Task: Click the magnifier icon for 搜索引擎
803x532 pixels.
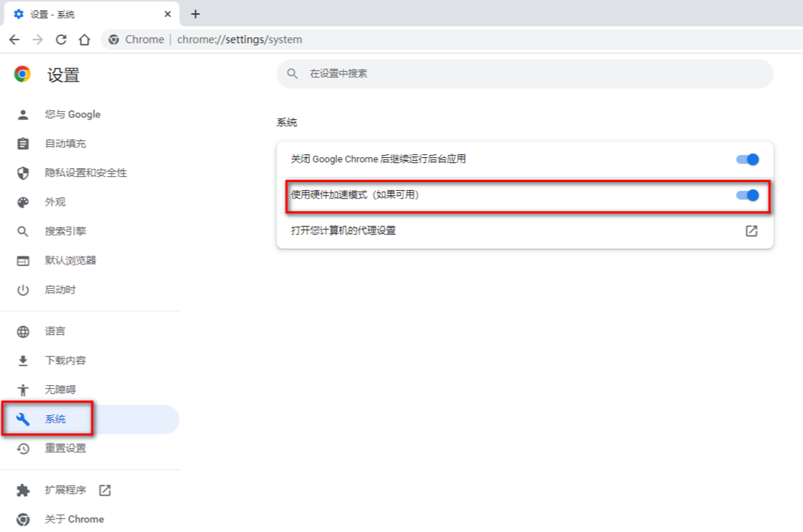Action: click(x=23, y=232)
